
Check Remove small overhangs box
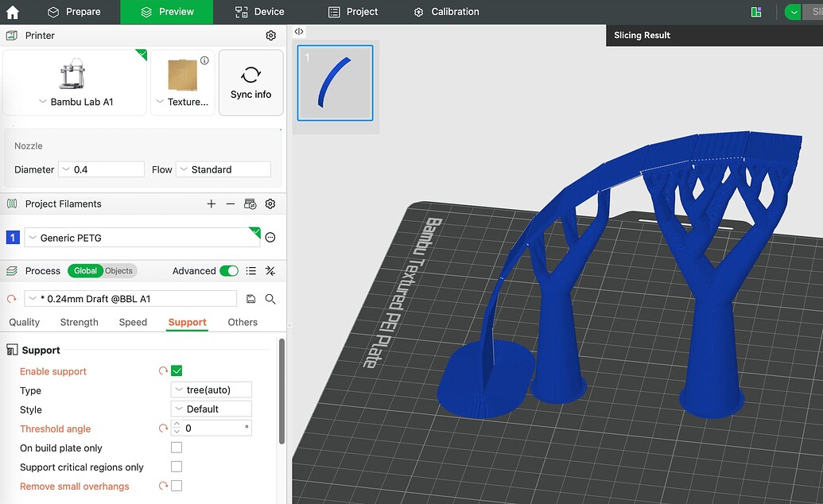coord(177,486)
